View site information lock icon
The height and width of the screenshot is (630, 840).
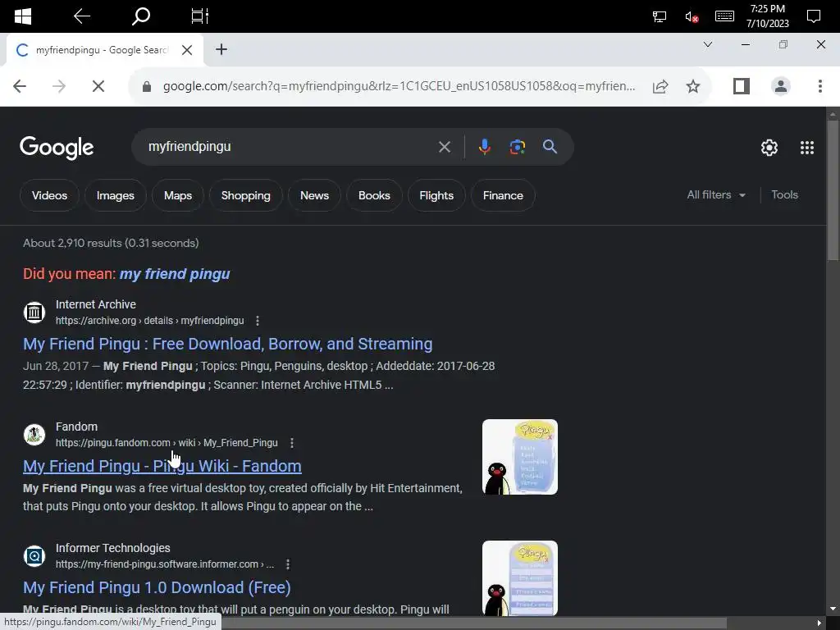tap(147, 86)
